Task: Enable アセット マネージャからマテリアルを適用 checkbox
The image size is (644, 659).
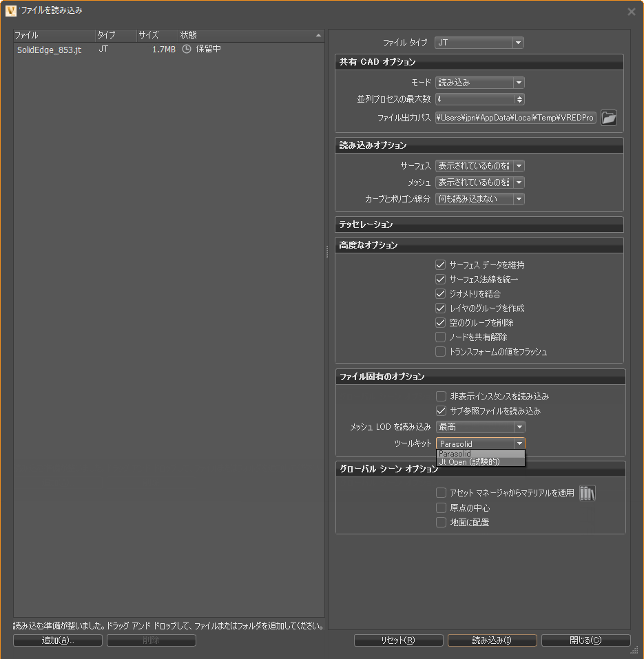Action: [441, 492]
